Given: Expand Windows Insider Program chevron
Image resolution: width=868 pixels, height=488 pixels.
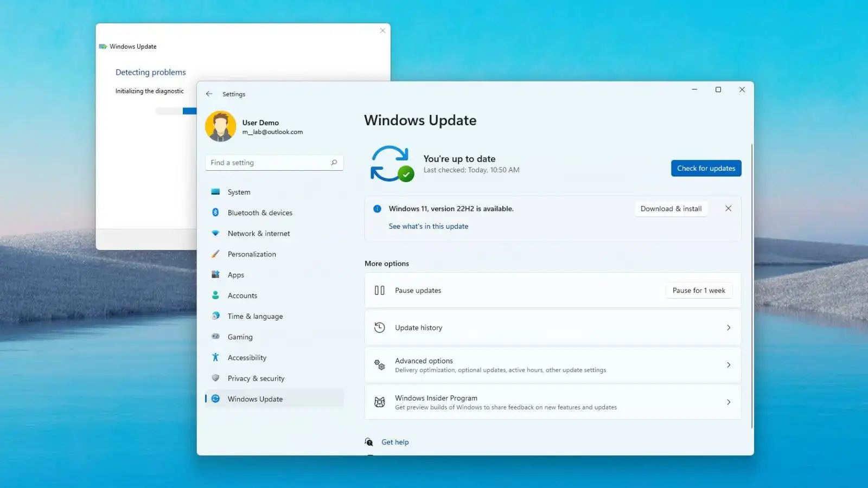Looking at the screenshot, I should [728, 402].
